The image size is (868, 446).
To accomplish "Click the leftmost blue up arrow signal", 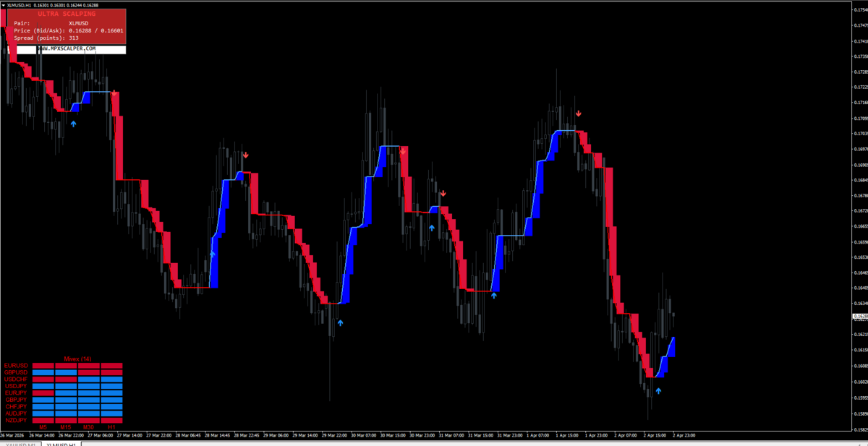I will tap(73, 124).
